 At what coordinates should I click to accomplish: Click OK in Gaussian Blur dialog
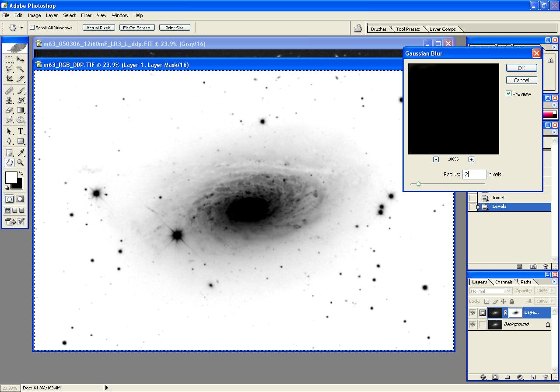[x=521, y=68]
